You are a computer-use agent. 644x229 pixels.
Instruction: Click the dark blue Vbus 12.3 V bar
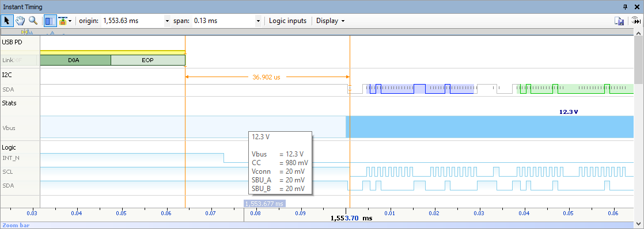(490, 127)
